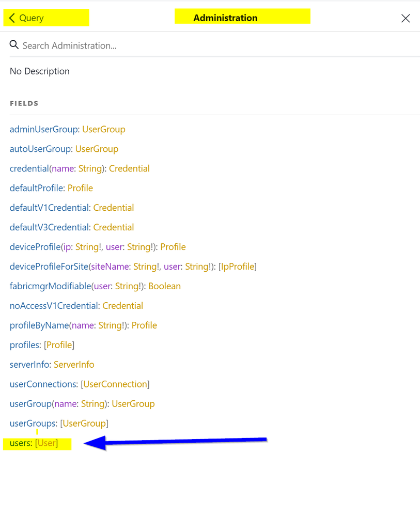The width and height of the screenshot is (420, 516).
Task: Click the profiles field link
Action: [24, 345]
